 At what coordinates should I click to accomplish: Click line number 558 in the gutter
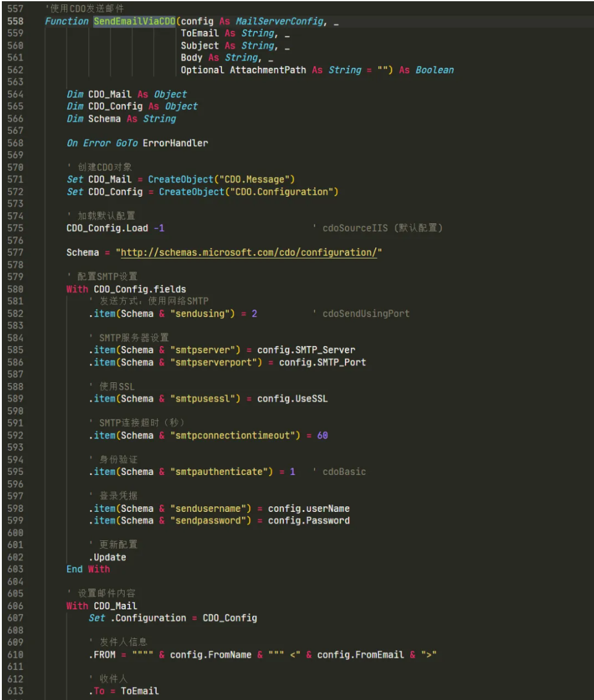point(15,22)
